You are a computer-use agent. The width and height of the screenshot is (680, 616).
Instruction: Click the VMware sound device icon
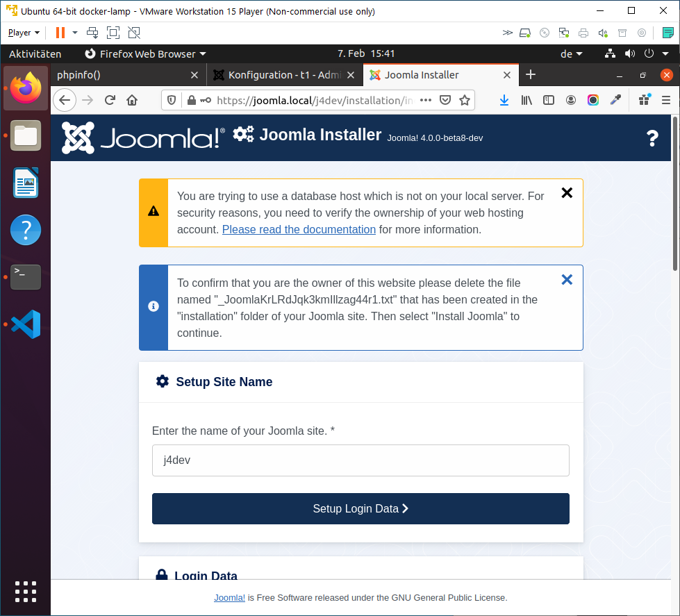point(602,33)
